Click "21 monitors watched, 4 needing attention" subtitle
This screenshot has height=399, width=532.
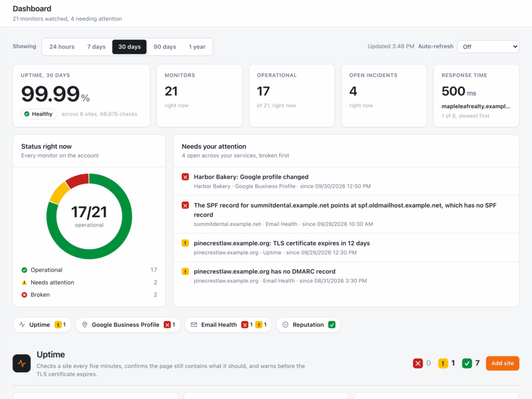(x=68, y=19)
